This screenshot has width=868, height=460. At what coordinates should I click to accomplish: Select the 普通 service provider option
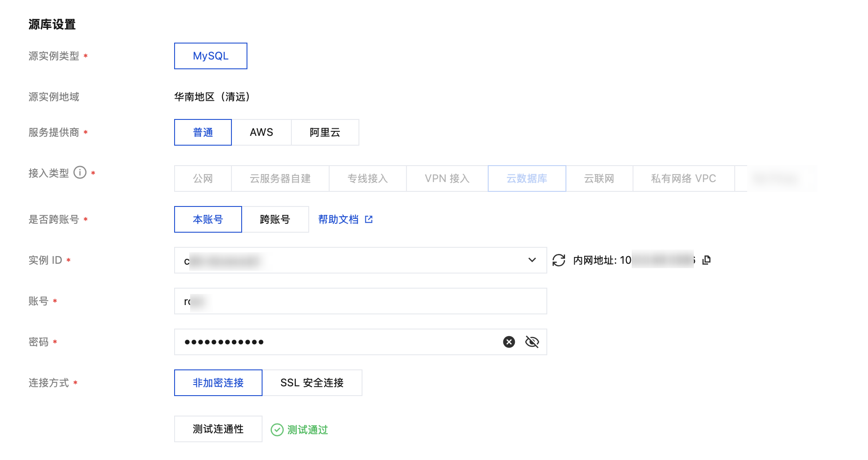point(203,132)
